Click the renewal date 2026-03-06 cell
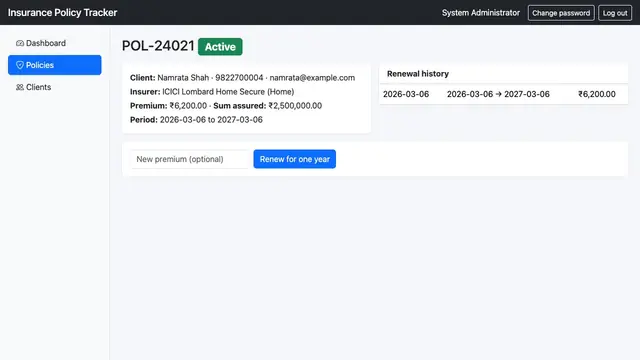This screenshot has width=640, height=360. click(x=406, y=94)
